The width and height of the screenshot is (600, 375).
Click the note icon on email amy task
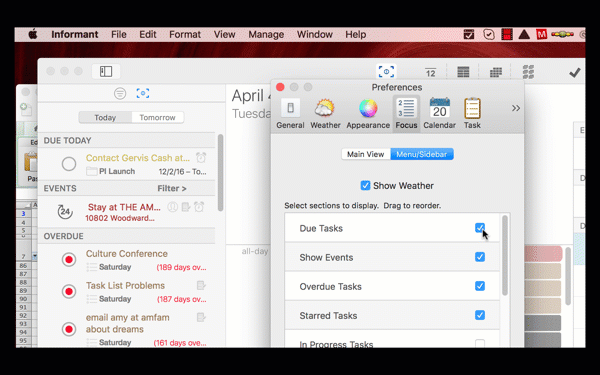pyautogui.click(x=201, y=317)
